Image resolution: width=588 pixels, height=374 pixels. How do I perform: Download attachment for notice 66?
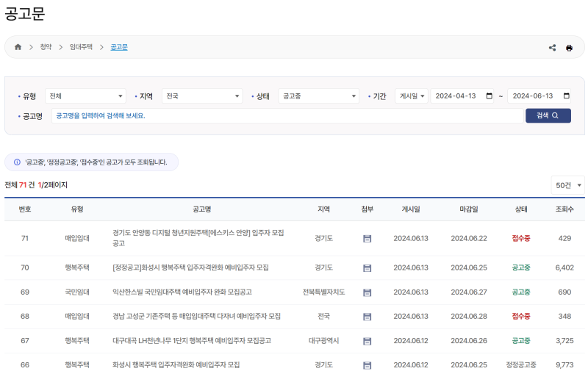[x=367, y=365]
